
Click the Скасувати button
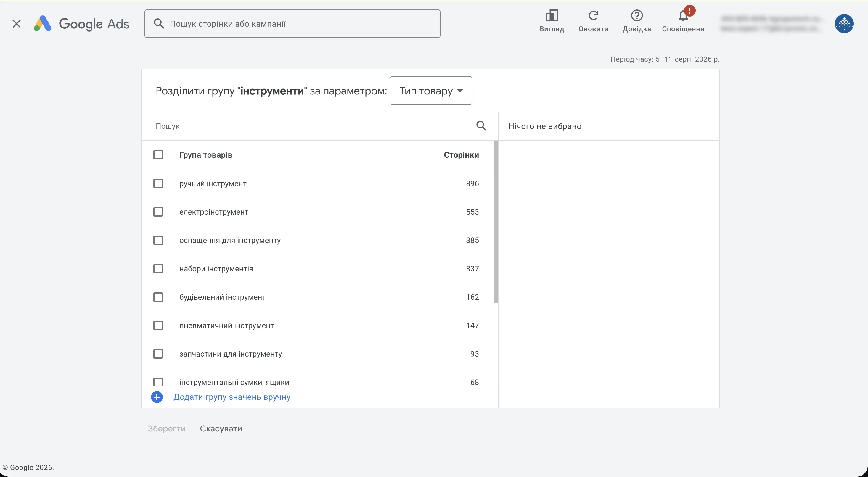tap(221, 428)
